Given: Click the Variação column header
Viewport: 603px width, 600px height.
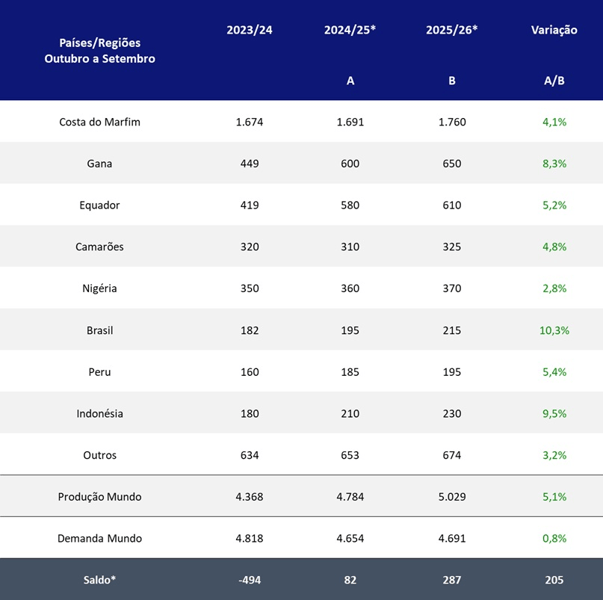Looking at the screenshot, I should click(x=554, y=30).
